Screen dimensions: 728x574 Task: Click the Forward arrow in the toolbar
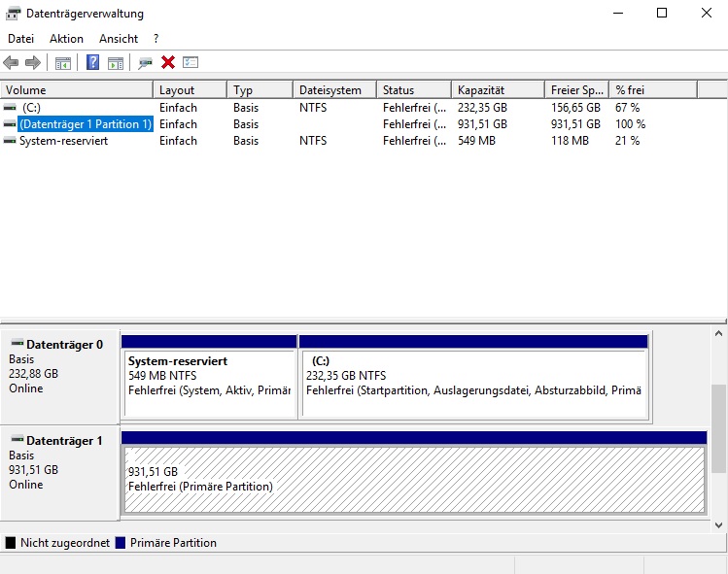[32, 62]
